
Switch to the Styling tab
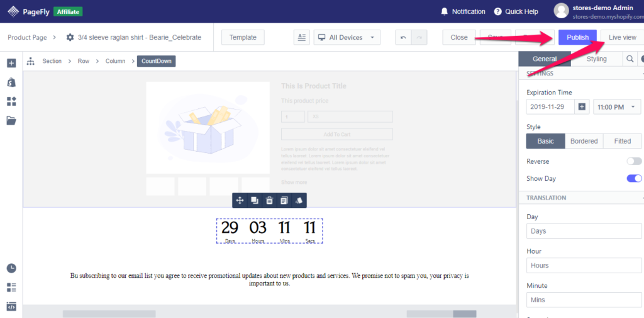(596, 59)
